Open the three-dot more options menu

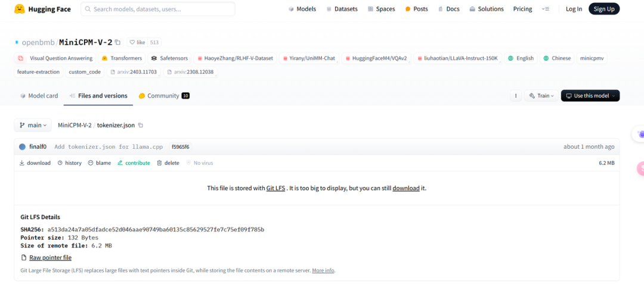tap(515, 96)
